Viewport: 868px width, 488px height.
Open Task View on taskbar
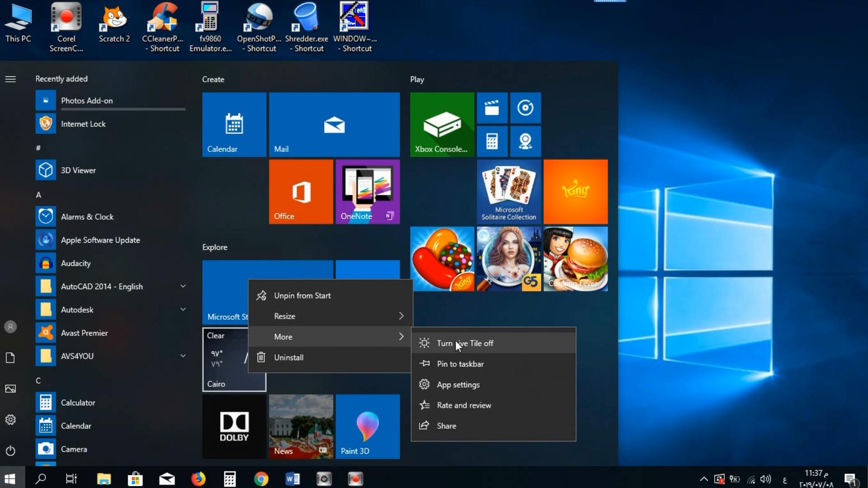(71, 479)
